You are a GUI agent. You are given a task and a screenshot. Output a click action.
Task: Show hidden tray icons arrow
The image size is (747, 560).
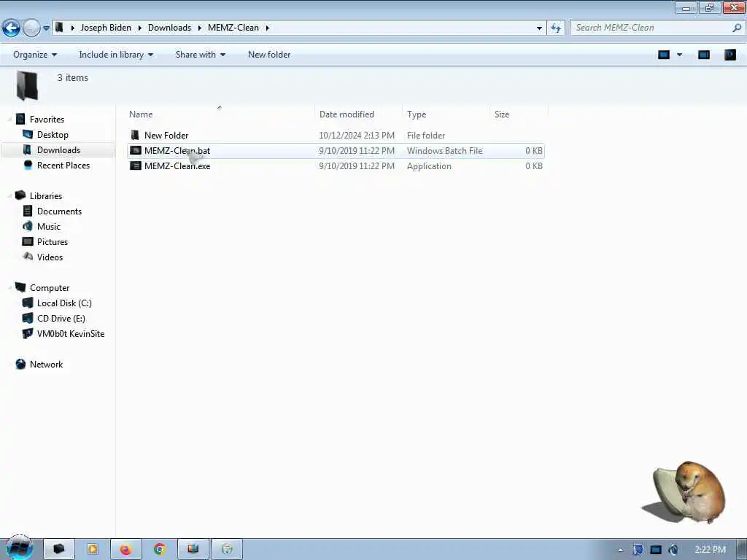pos(620,550)
